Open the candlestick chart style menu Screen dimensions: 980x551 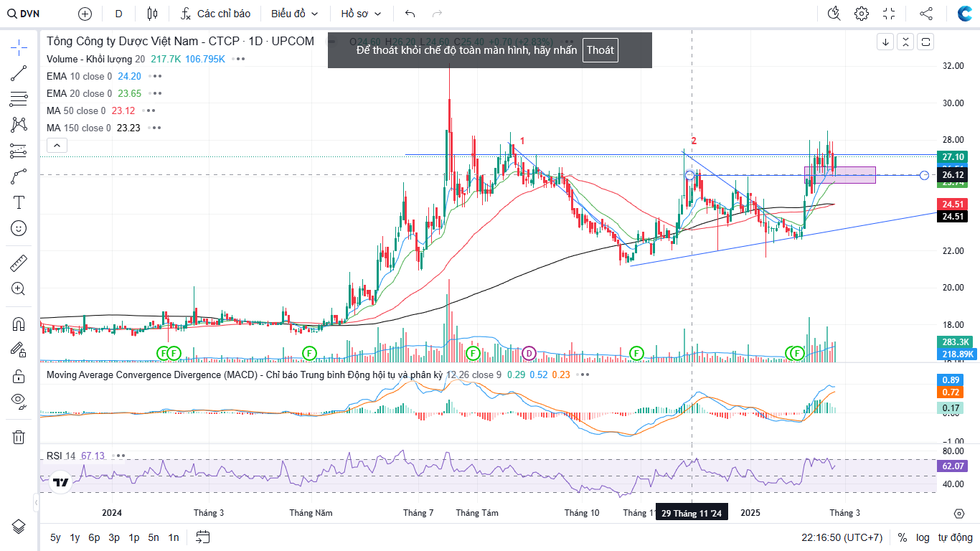coord(151,14)
